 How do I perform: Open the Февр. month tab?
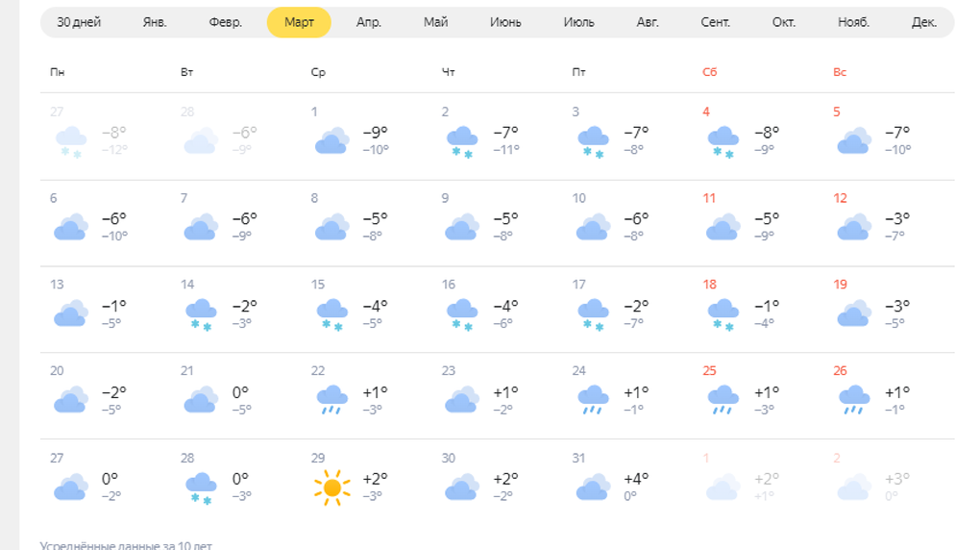pyautogui.click(x=226, y=22)
